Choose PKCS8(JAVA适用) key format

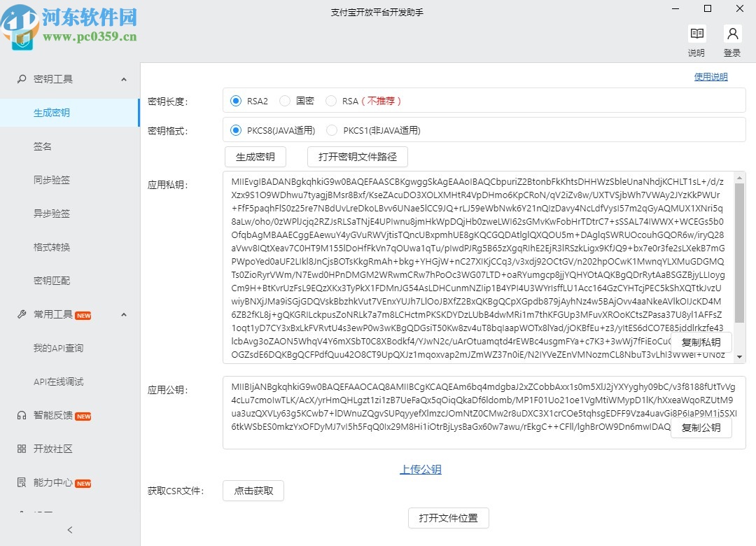click(x=236, y=130)
